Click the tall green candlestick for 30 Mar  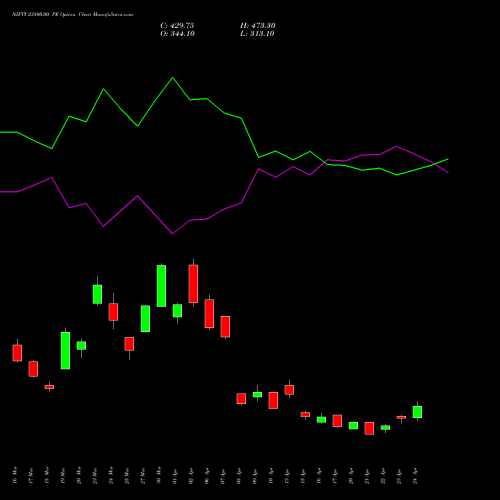click(x=161, y=286)
